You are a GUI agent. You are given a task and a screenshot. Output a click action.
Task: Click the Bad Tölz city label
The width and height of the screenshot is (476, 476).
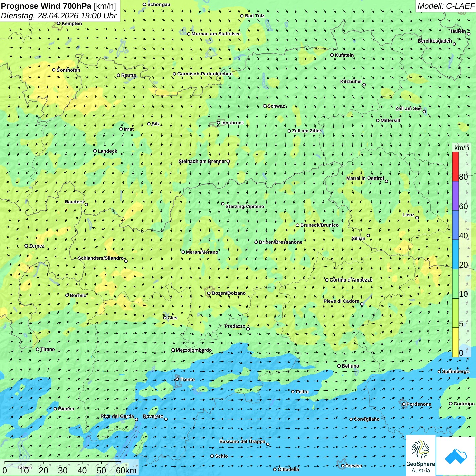click(x=254, y=16)
